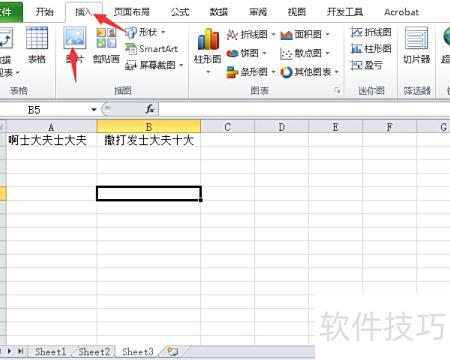450x360 pixels.
Task: Switch to Sheet1 tab
Action: click(x=51, y=351)
